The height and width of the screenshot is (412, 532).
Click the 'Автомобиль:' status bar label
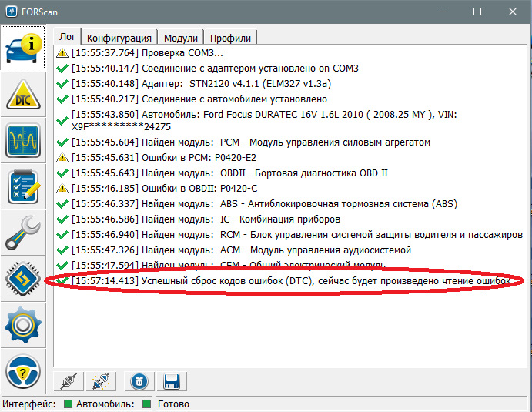click(105, 404)
